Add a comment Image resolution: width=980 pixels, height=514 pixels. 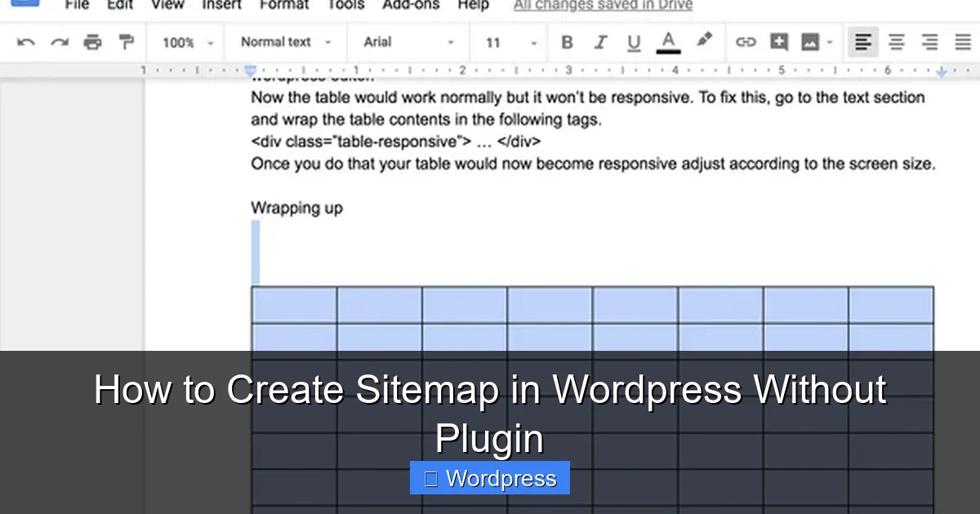pos(778,42)
